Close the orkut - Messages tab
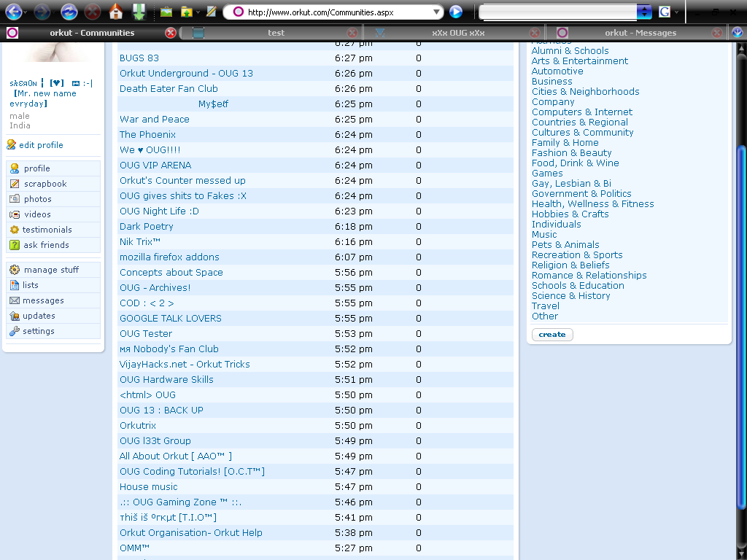Viewport: 747px width, 560px height. click(716, 33)
